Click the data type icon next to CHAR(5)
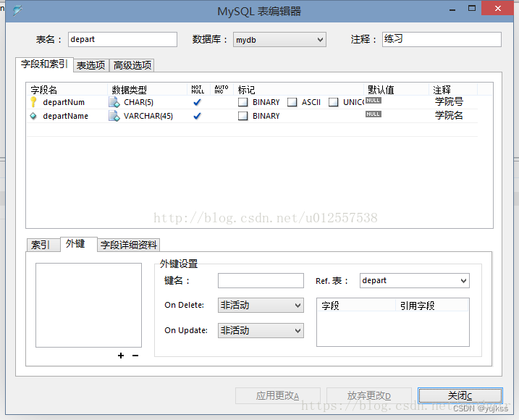This screenshot has width=519, height=420. [x=114, y=102]
